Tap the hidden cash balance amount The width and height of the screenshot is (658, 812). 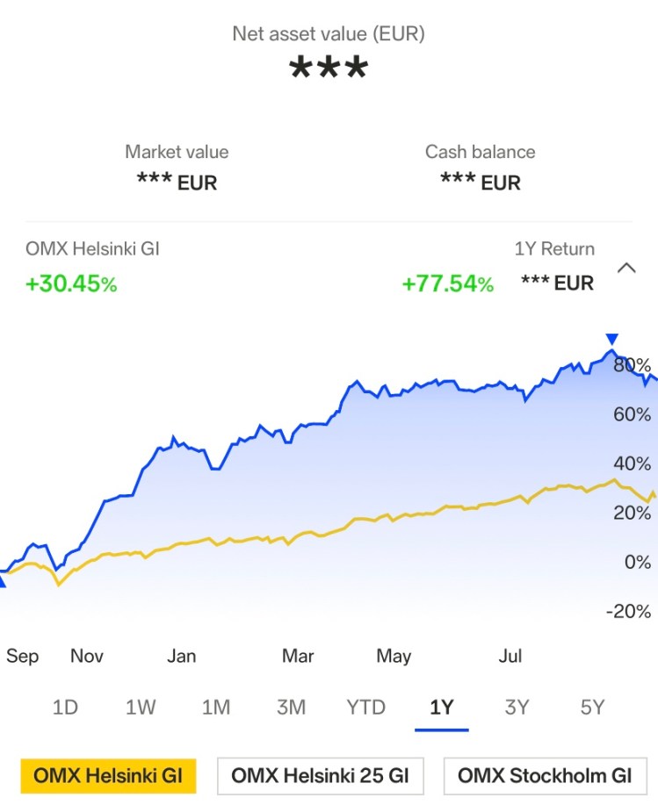point(480,183)
